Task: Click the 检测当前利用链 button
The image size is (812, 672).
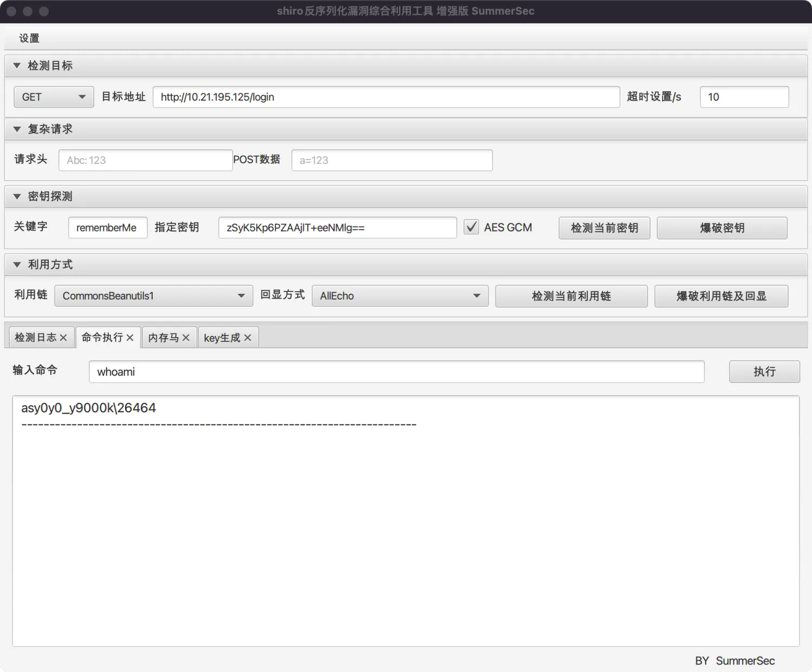Action: pos(571,296)
